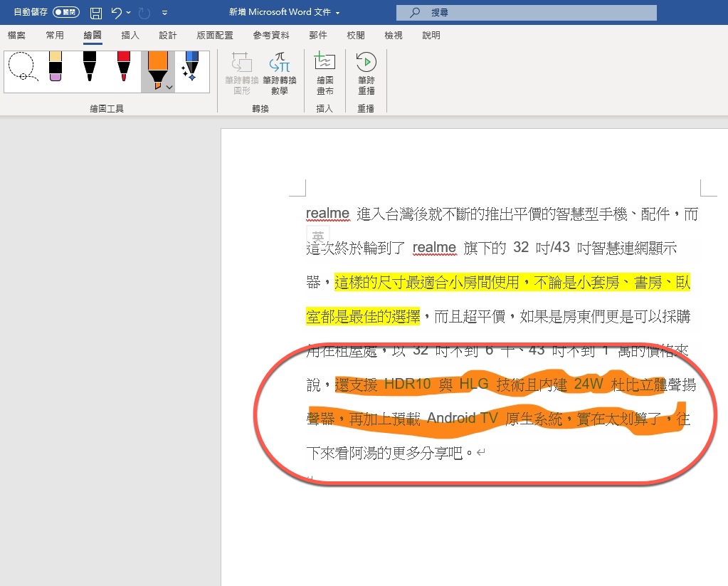Insert a Drawing Canvas (繪圖畫布)
The image size is (728, 586).
325,73
